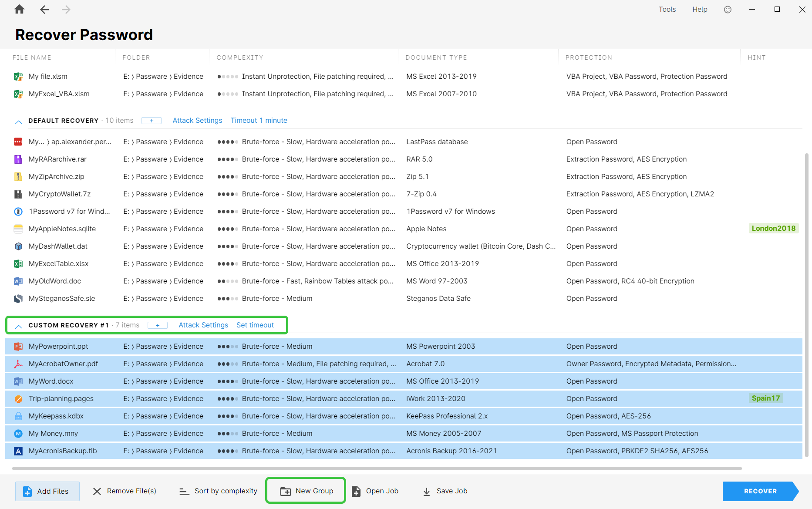The height and width of the screenshot is (509, 812).
Task: Click the MySteganosSafe.sle icon
Action: [18, 299]
